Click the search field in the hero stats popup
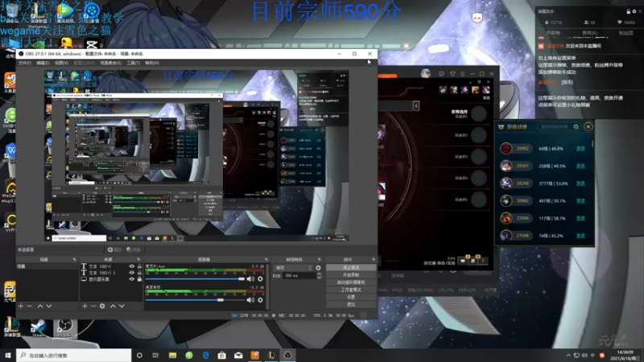Viewport: 644px width, 362px height. pos(558,127)
